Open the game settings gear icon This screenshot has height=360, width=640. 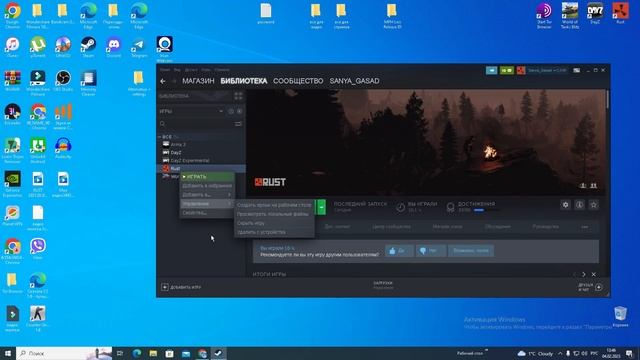565,205
